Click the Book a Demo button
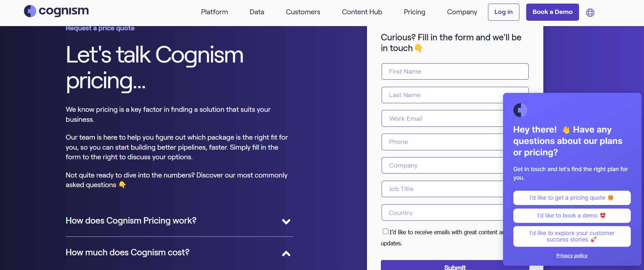644x270 pixels. pyautogui.click(x=552, y=12)
